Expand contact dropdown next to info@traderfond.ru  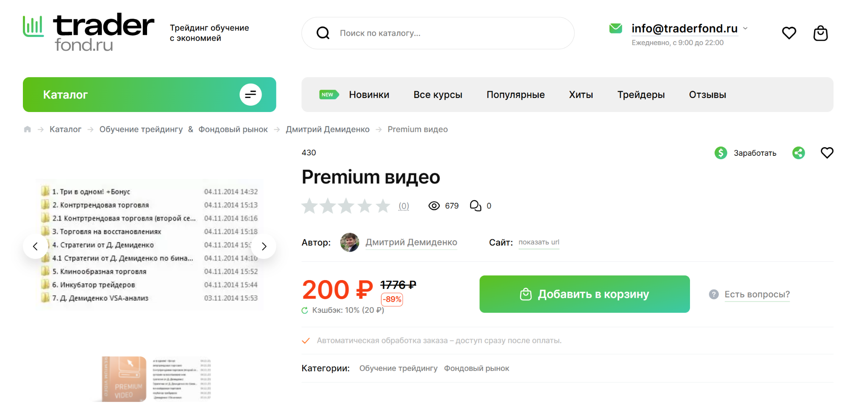[x=745, y=28]
